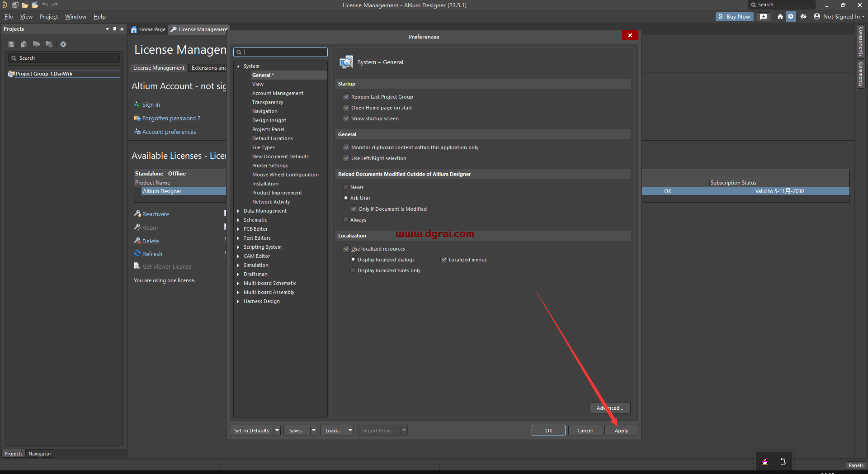
Task: Click the Apply button
Action: pyautogui.click(x=621, y=431)
